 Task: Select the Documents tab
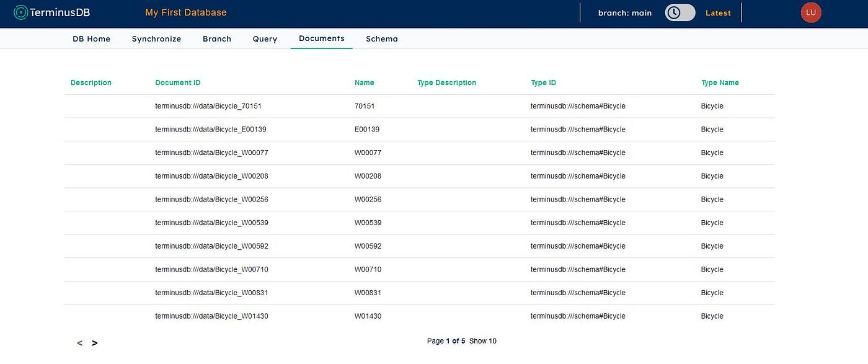[321, 38]
